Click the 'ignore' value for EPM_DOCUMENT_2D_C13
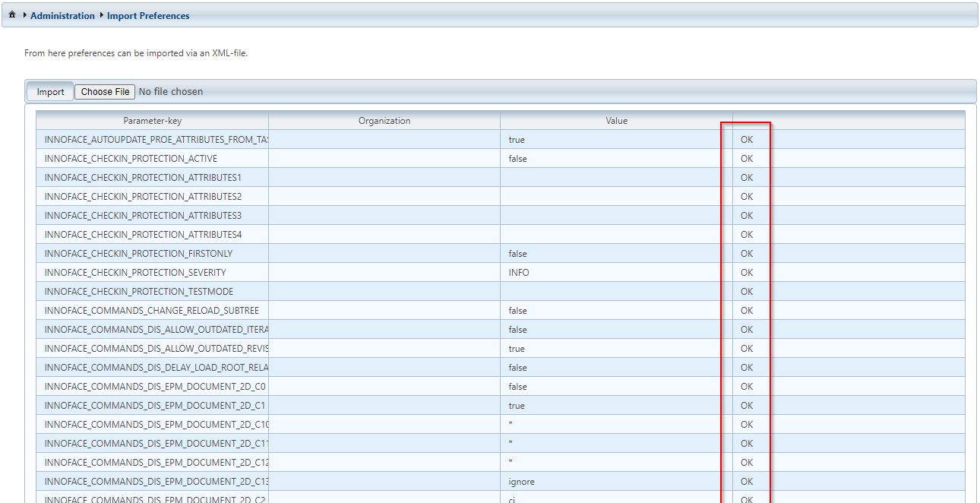980x503 pixels. (521, 482)
